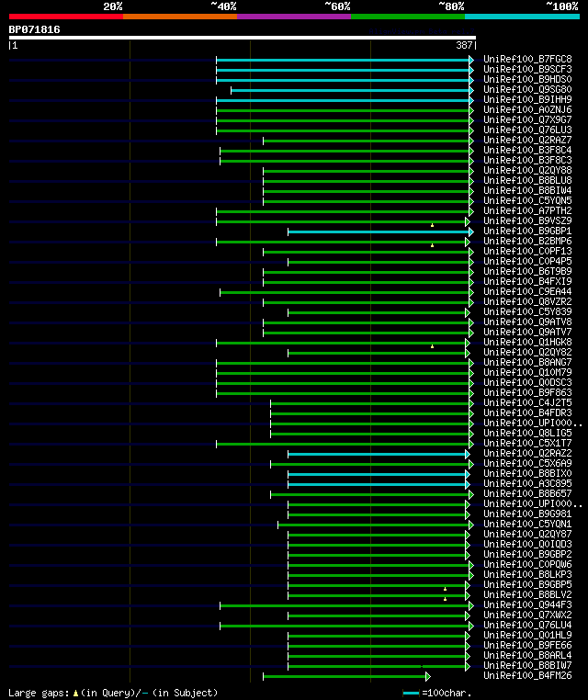The width and height of the screenshot is (588, 700).
Task: Select label UniRef100_B8ANG7
Action: coord(527,363)
